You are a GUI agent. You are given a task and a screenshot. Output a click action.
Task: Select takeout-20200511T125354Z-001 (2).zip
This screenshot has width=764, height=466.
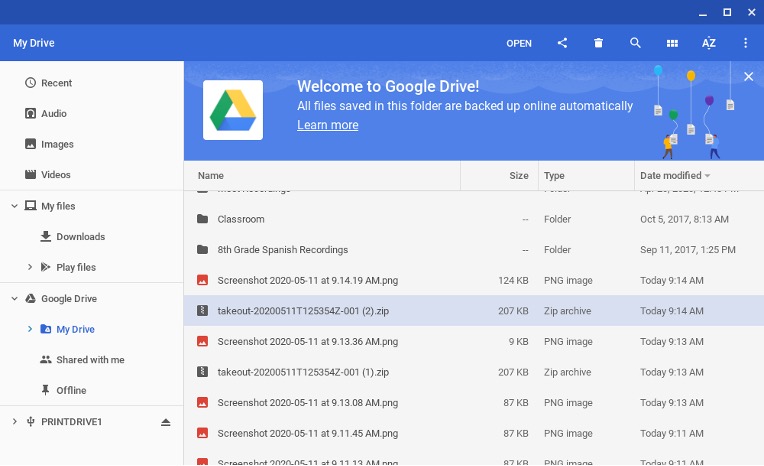click(x=474, y=311)
